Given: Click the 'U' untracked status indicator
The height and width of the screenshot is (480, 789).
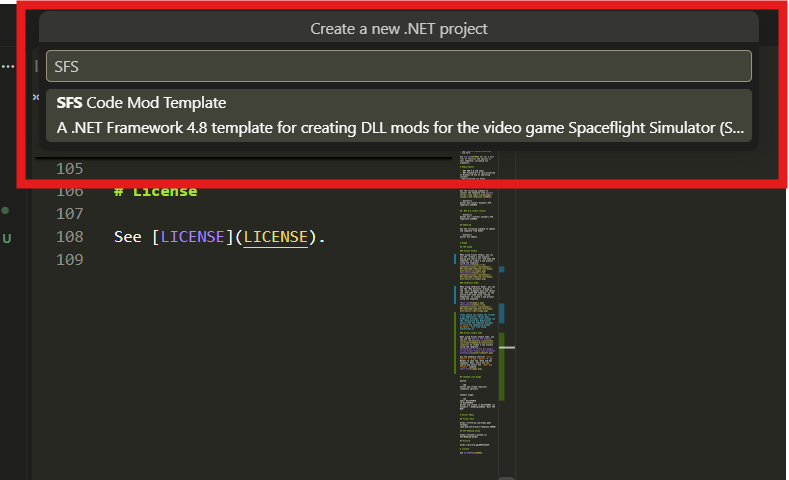Looking at the screenshot, I should [7, 238].
